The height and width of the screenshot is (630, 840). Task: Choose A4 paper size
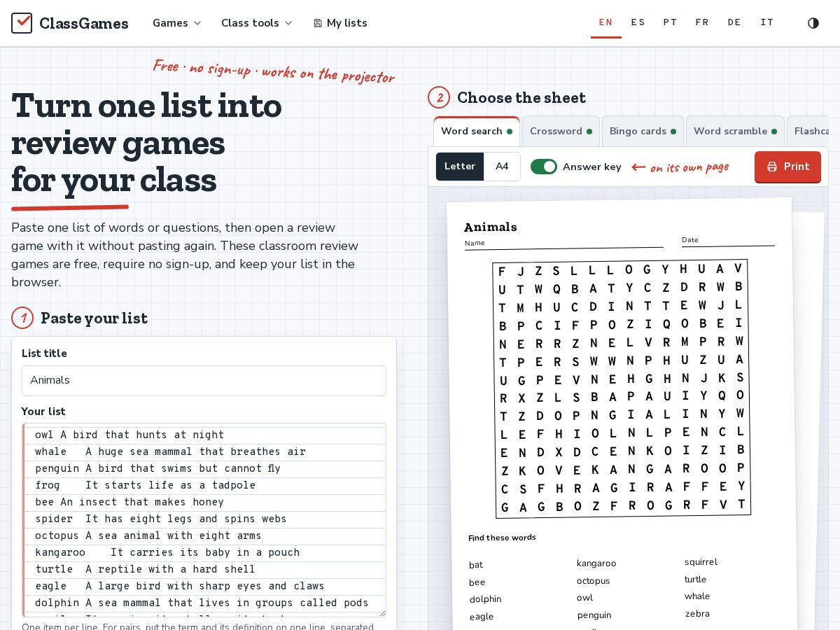(x=502, y=167)
